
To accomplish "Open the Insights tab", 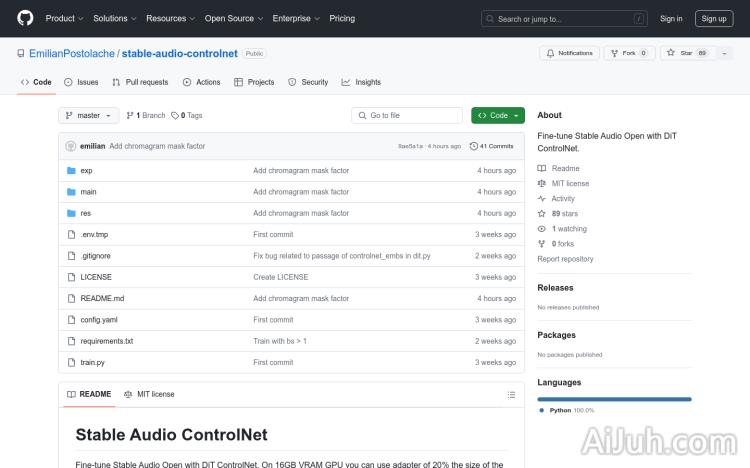I will (361, 82).
